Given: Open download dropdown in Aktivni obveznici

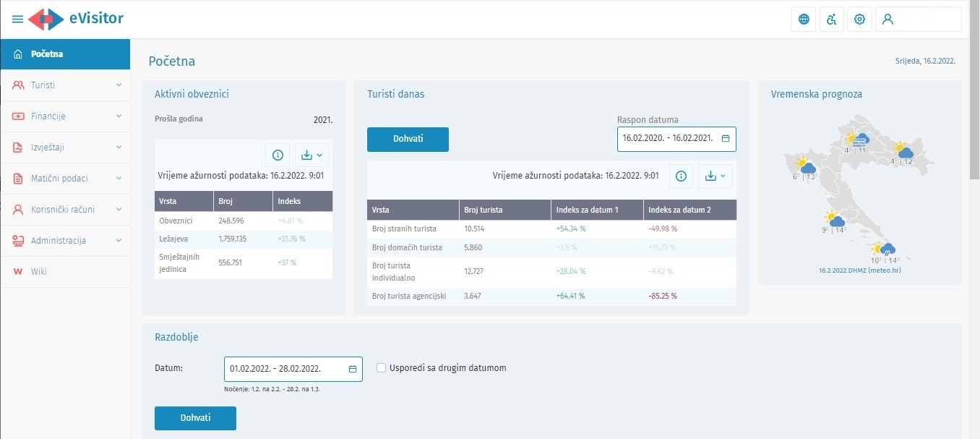Looking at the screenshot, I should [311, 155].
